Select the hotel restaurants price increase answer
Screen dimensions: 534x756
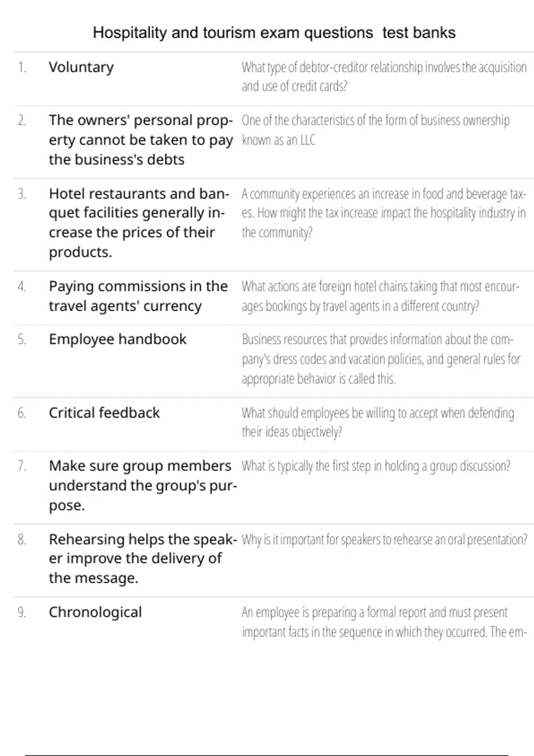(x=139, y=223)
